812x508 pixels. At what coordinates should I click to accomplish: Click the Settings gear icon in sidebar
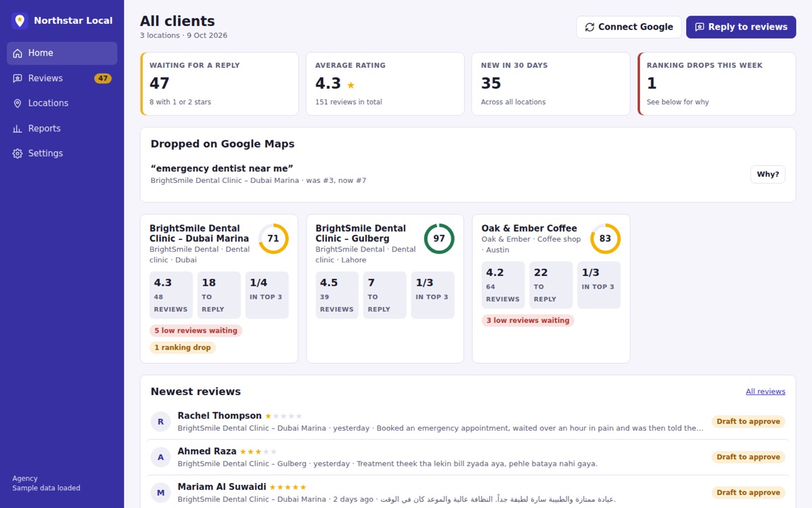18,153
